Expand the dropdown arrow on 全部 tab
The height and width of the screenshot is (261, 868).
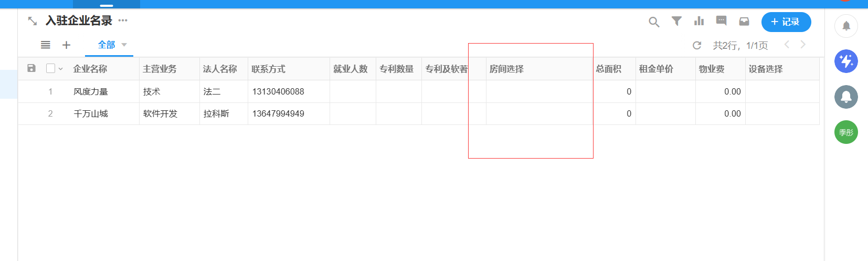[124, 45]
